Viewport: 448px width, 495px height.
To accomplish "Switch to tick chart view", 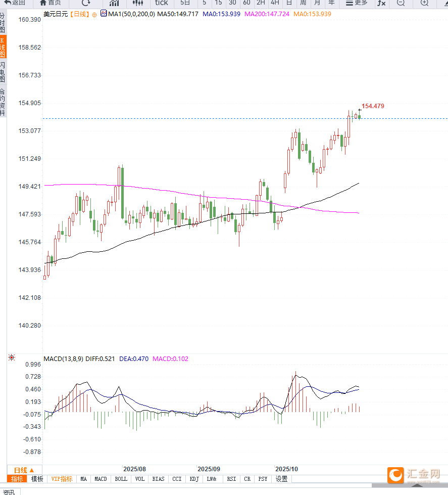I will click(162, 3).
